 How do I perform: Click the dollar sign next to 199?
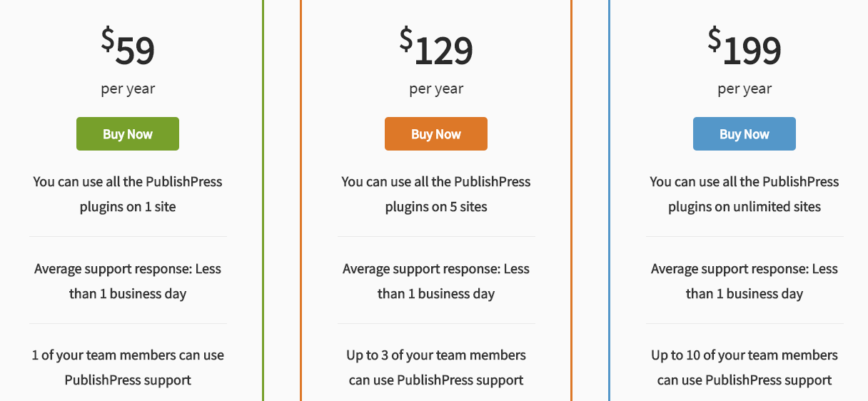(714, 39)
